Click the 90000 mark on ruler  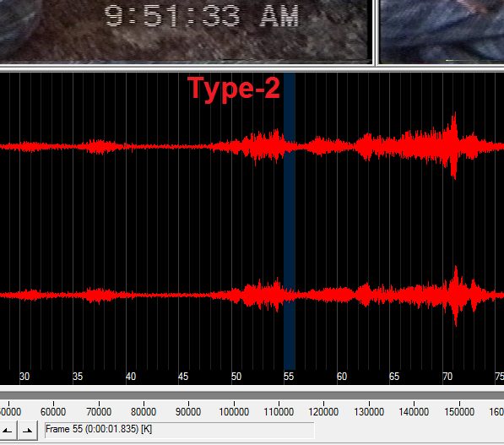coord(188,412)
